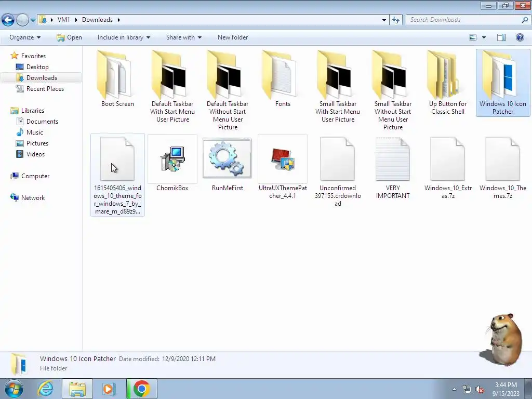Click the muted volume tray icon

click(480, 390)
